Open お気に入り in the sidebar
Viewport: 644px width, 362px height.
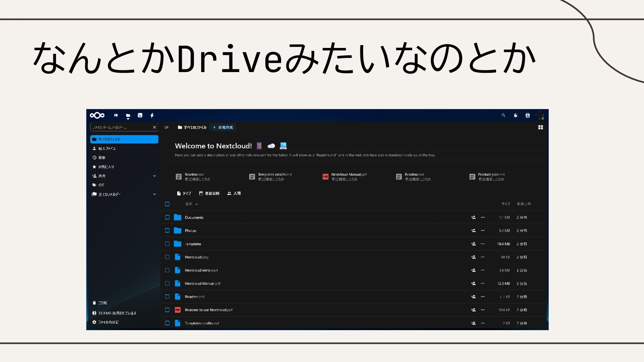[106, 167]
